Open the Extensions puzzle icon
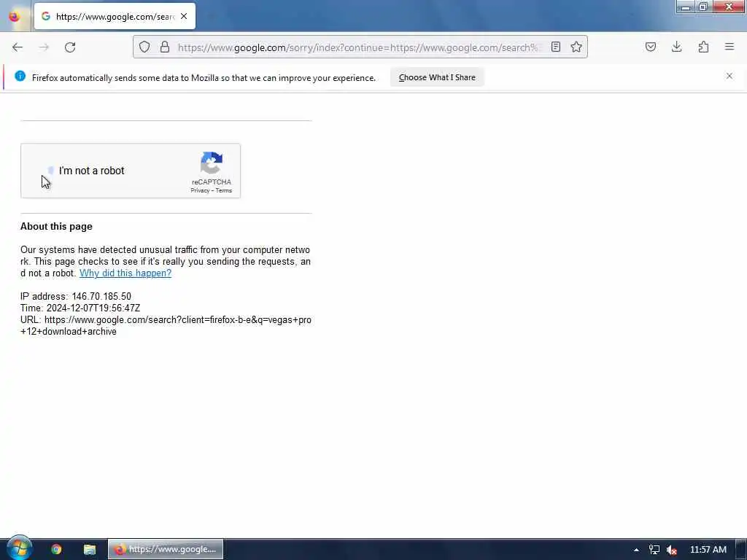 tap(703, 47)
